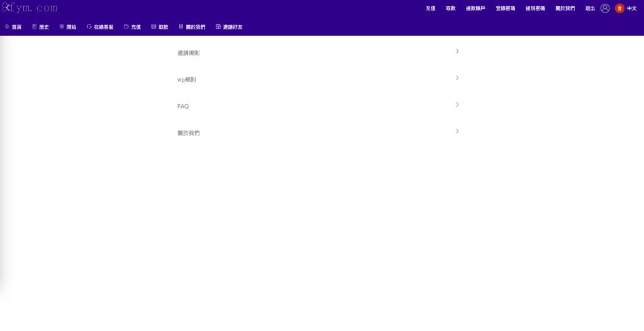Click the history icon beside 歷史
The height and width of the screenshot is (331, 644).
35,27
